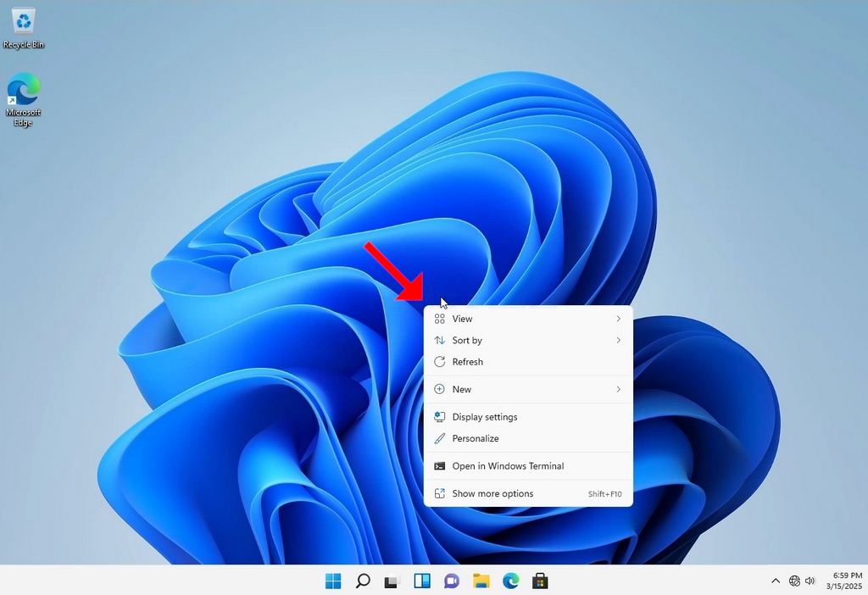Screen dimensions: 868x595
Task: Select the Microsoft Edge desktop shortcut
Action: click(x=23, y=100)
